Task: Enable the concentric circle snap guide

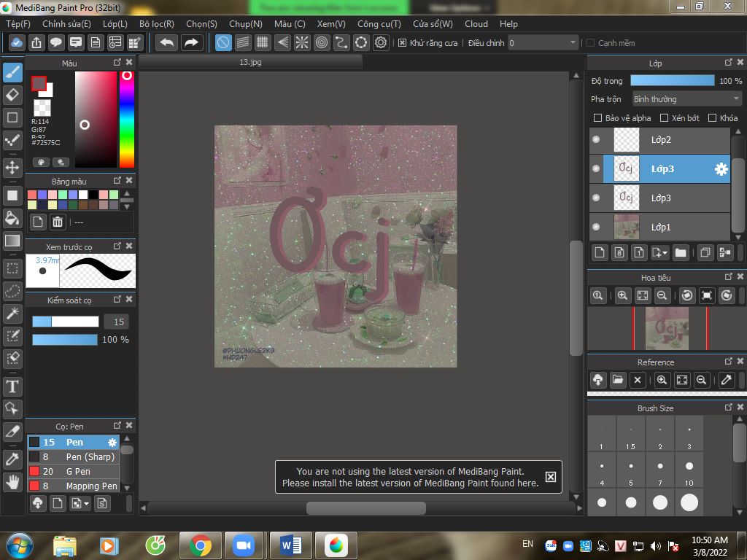Action: [x=322, y=43]
